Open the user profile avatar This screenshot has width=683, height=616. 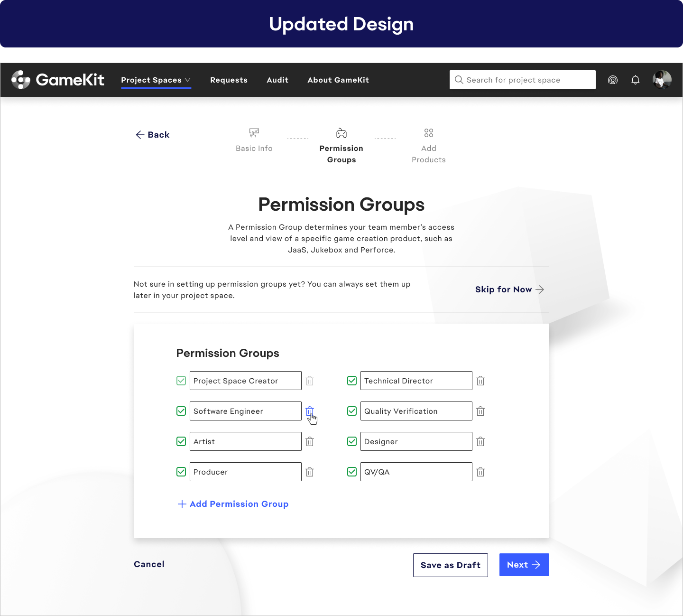662,80
